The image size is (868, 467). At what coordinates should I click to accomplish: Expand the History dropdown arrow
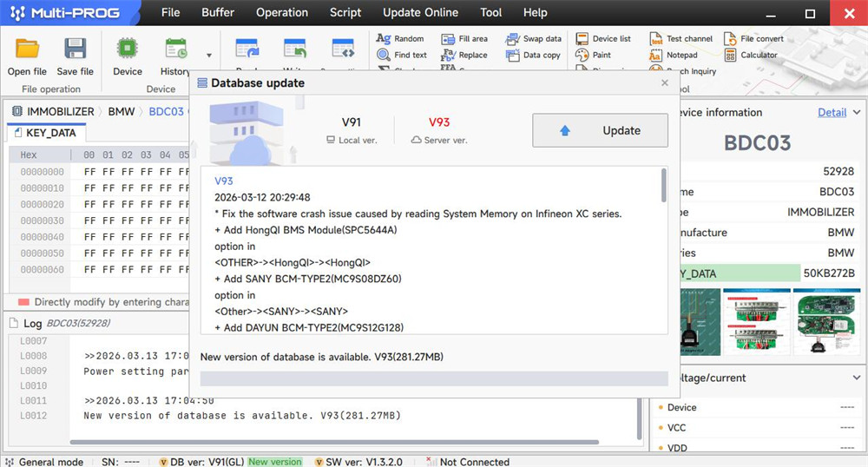click(208, 56)
